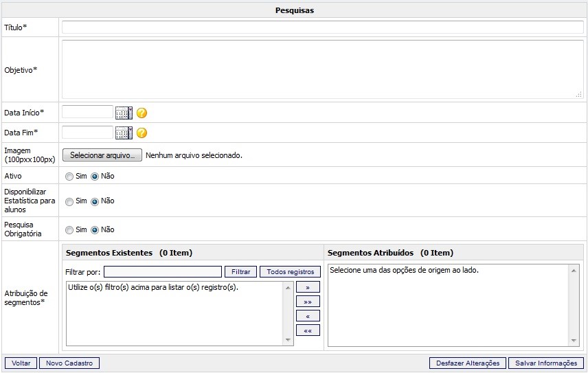Go back using the Voltar button
Viewport: 588px width, 373px height.
click(x=21, y=363)
